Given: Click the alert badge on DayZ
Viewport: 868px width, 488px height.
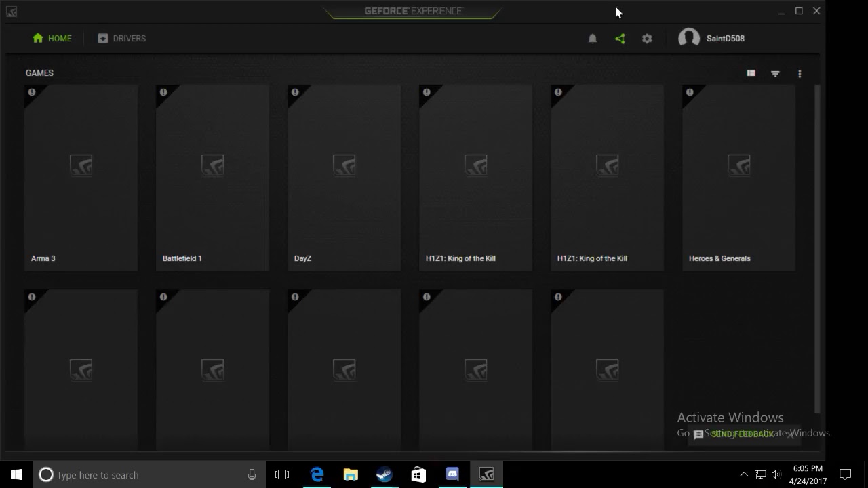Looking at the screenshot, I should (294, 92).
